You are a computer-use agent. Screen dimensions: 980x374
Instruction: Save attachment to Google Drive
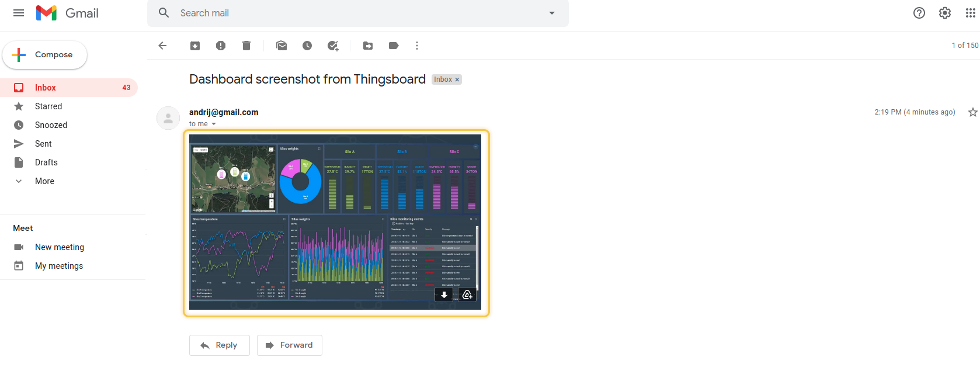click(x=467, y=295)
